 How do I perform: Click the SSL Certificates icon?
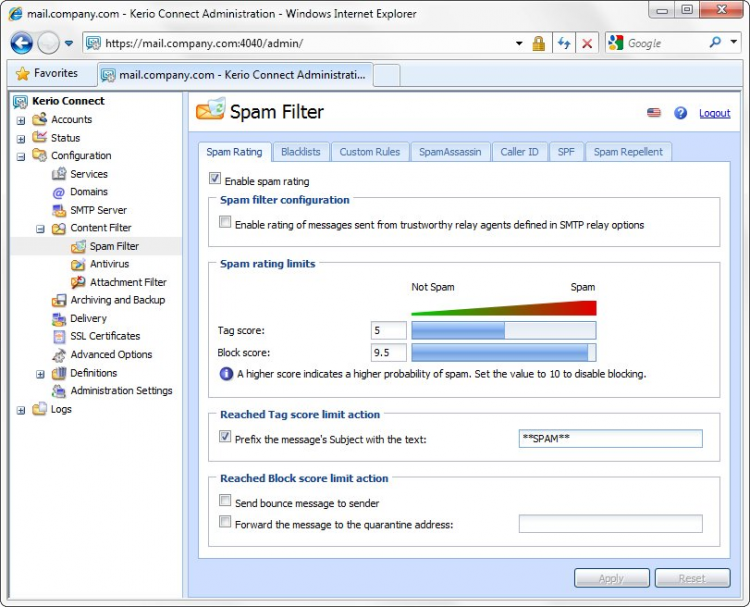click(58, 336)
